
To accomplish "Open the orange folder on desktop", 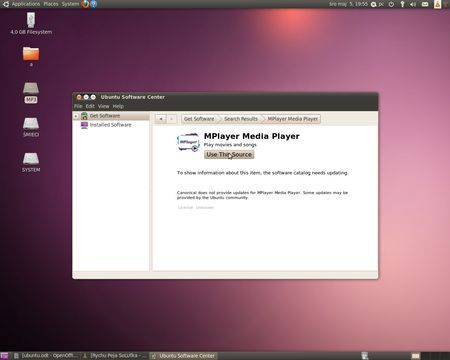I will [x=31, y=56].
